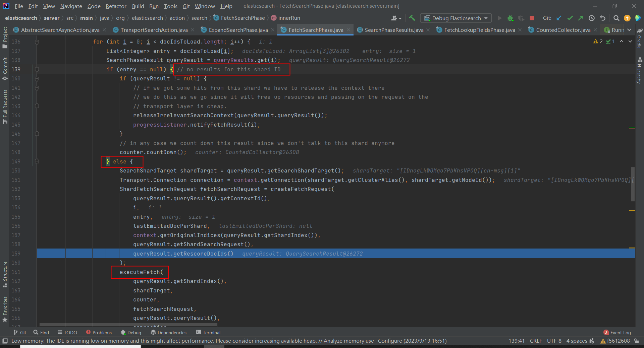The width and height of the screenshot is (644, 348).
Task: Switch to SearchPhaseResults.java tab
Action: [x=394, y=30]
